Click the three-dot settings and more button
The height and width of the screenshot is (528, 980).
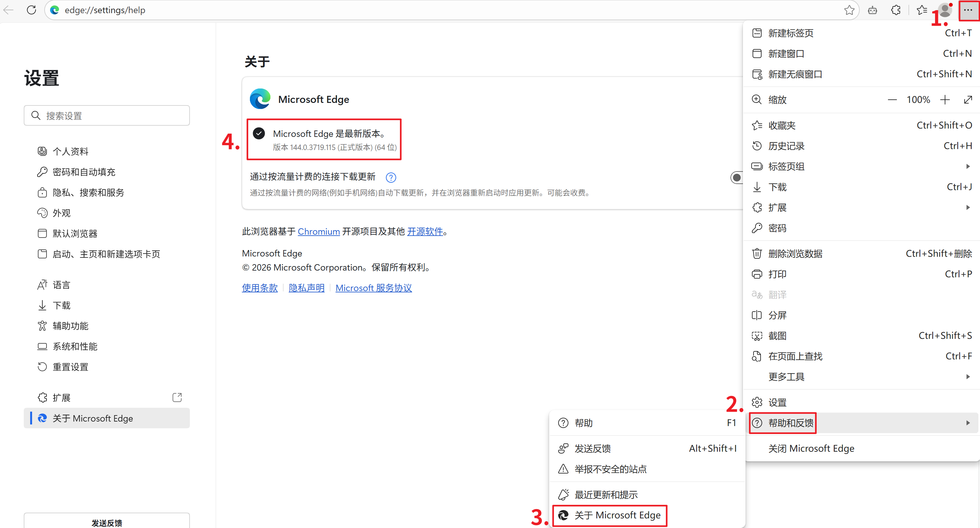(968, 10)
